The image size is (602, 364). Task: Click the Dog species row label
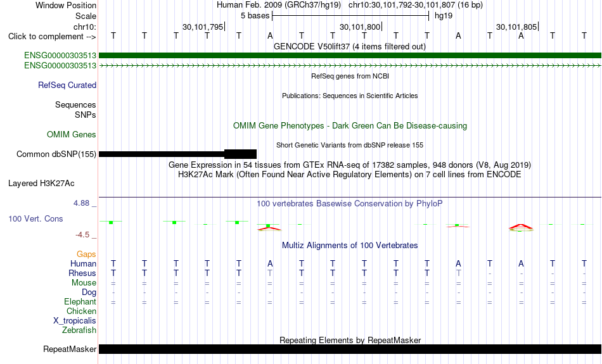pos(89,292)
